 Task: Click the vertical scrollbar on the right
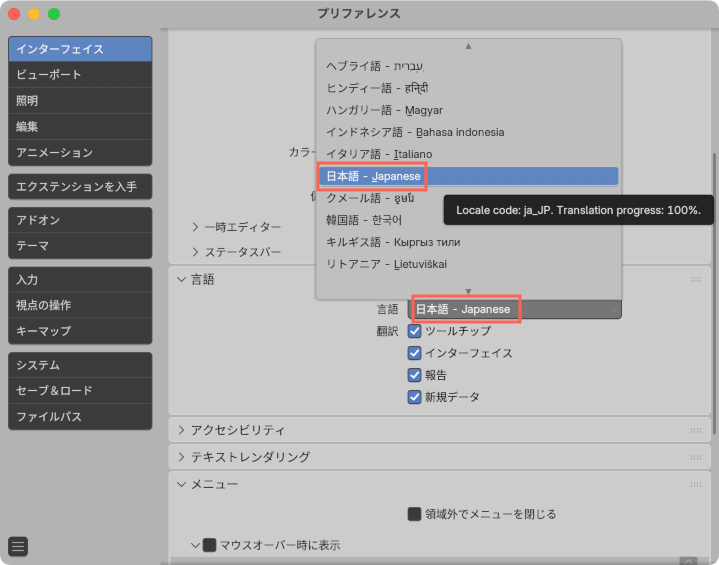click(714, 294)
